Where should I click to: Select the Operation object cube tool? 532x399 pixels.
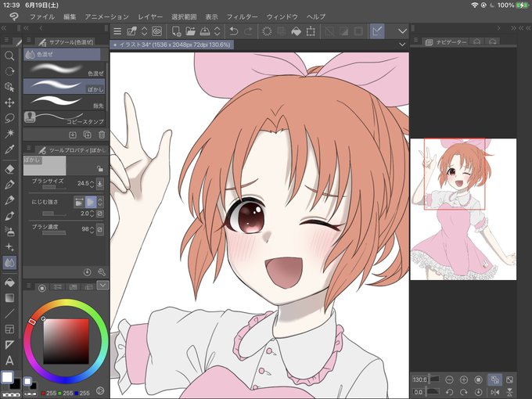tap(9, 87)
